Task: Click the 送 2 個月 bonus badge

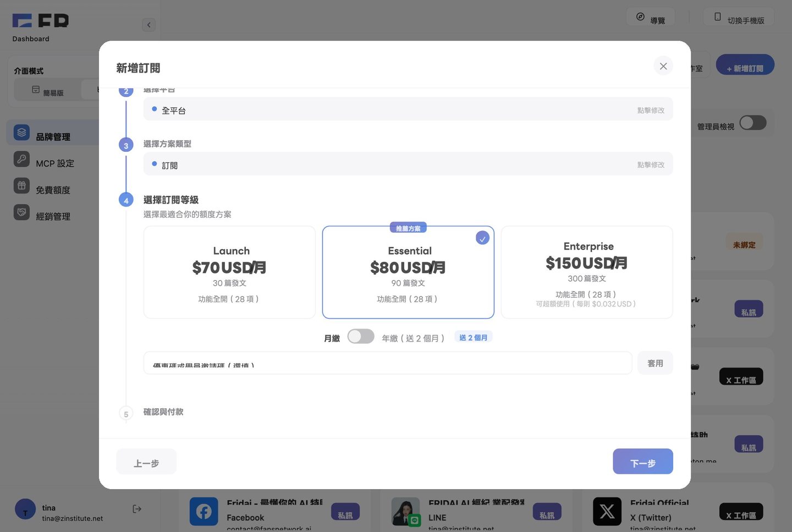Action: click(473, 337)
